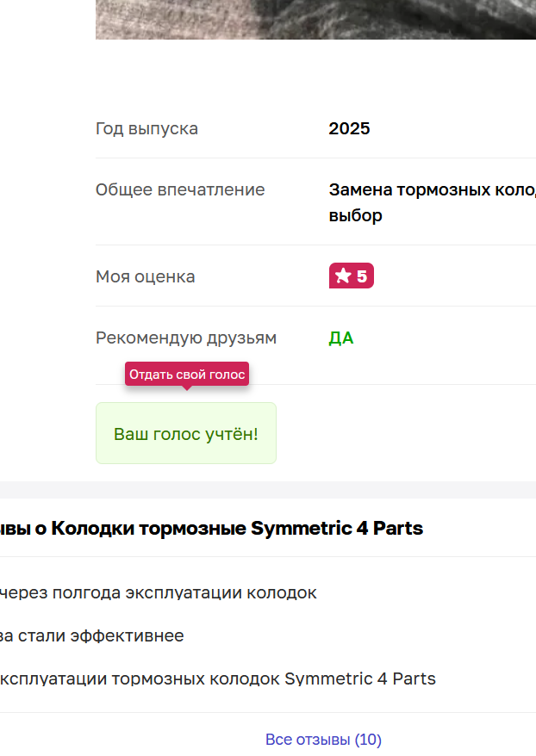The image size is (536, 756).
Task: Open review about 'тормозных колодок Symmetric 4 Parts'
Action: [217, 679]
